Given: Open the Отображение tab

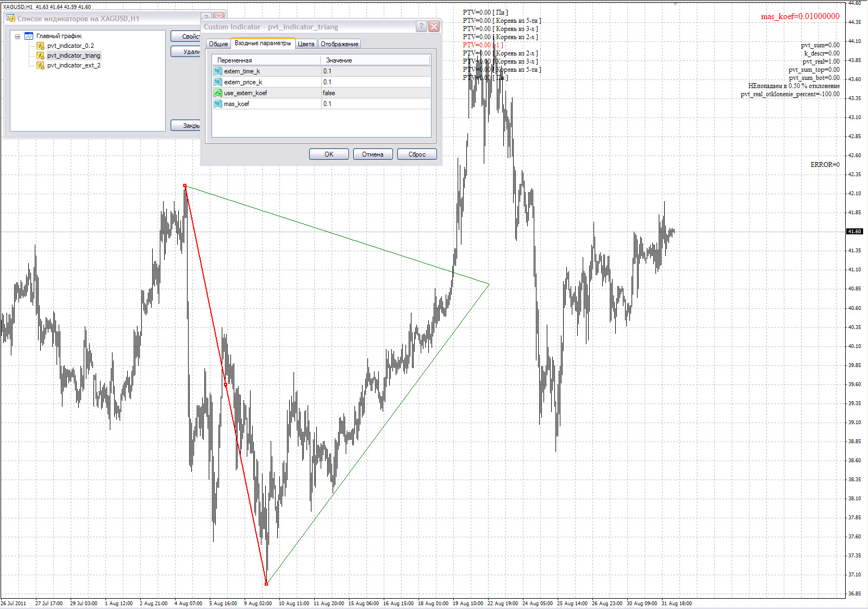Looking at the screenshot, I should pos(339,44).
